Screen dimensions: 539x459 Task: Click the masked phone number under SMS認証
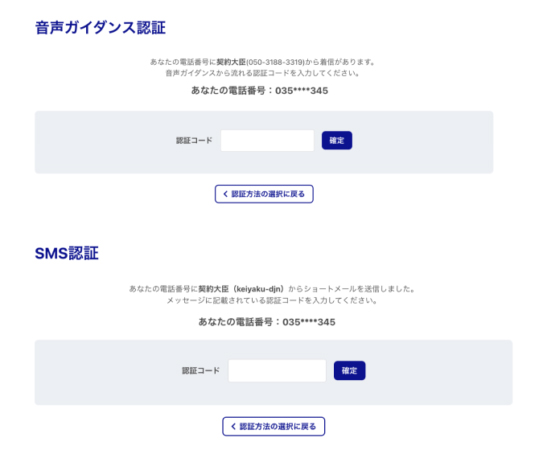(309, 322)
